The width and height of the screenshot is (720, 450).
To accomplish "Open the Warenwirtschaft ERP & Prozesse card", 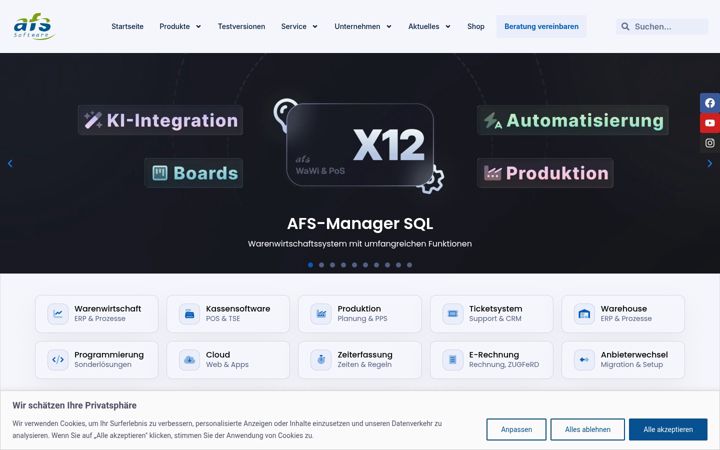I will point(97,314).
